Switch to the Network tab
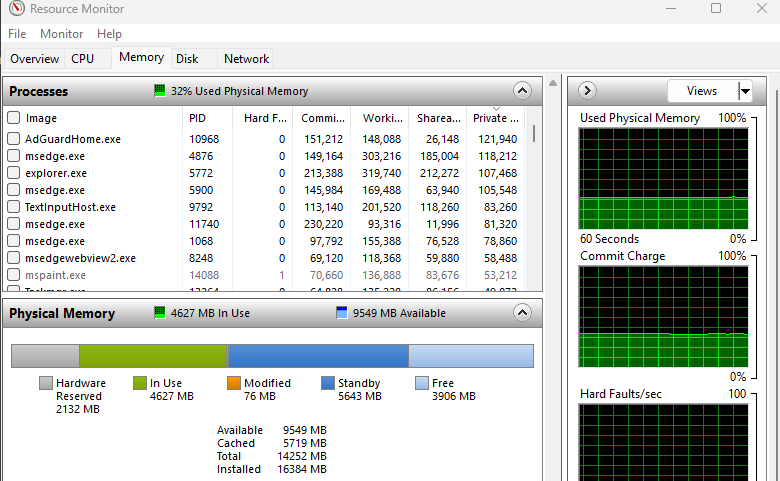Viewport: 780px width, 481px height. click(x=246, y=59)
